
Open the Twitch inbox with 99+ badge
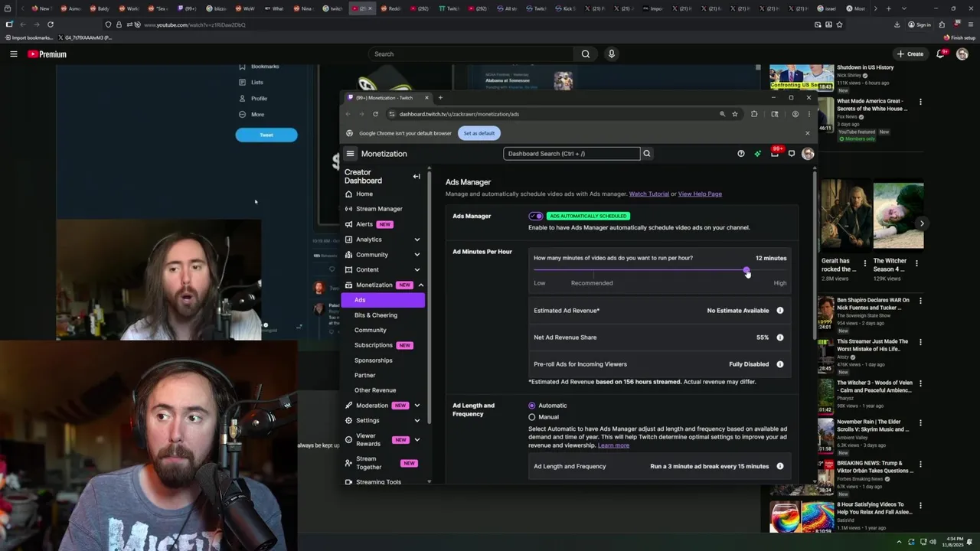click(775, 153)
